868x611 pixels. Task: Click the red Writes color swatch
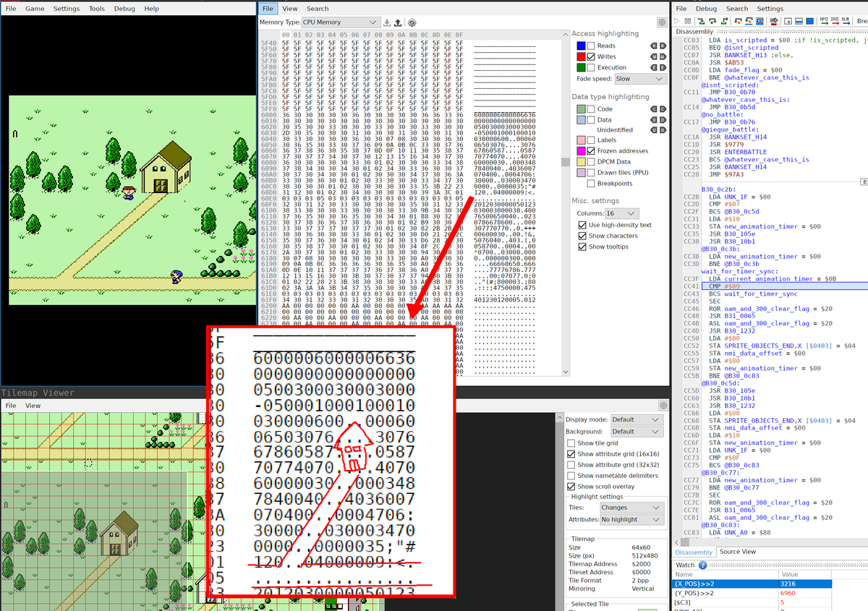581,56
